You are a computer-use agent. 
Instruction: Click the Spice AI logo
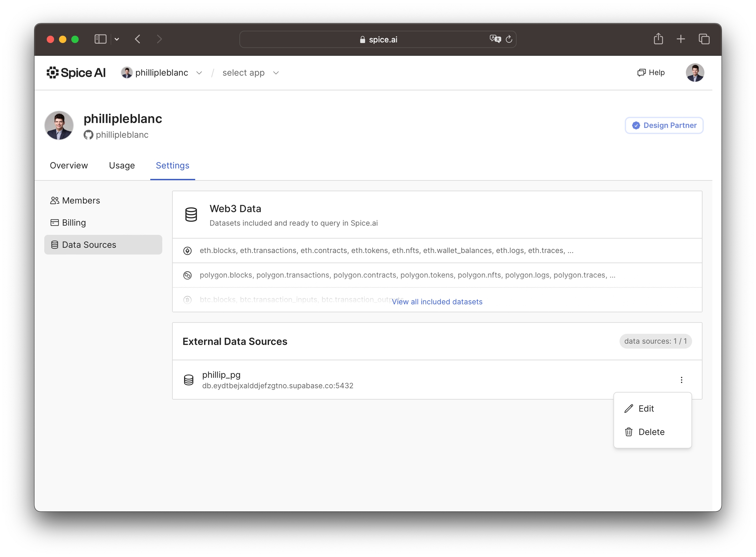pyautogui.click(x=76, y=73)
